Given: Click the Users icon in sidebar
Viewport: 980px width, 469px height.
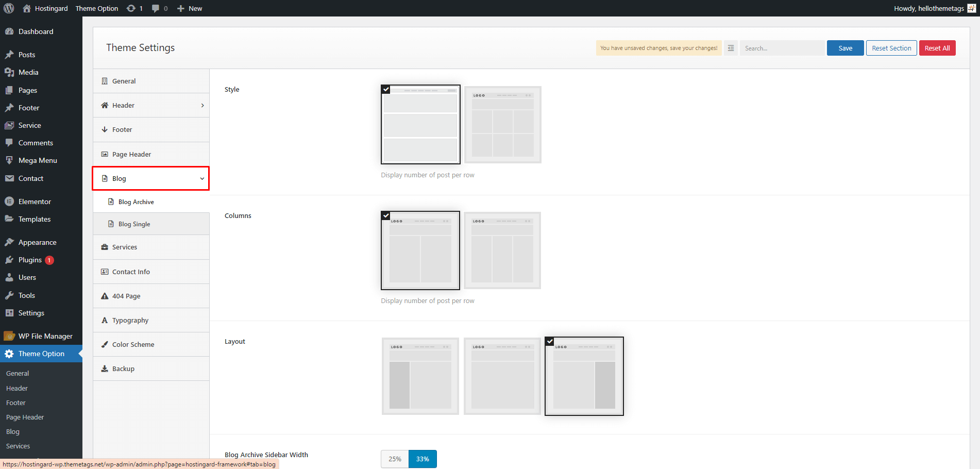Looking at the screenshot, I should coord(9,277).
